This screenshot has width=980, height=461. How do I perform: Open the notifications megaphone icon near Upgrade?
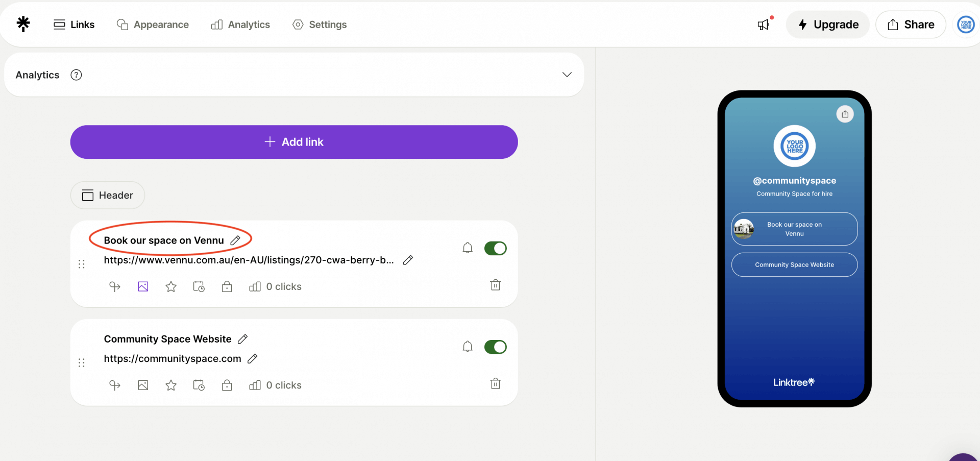763,24
